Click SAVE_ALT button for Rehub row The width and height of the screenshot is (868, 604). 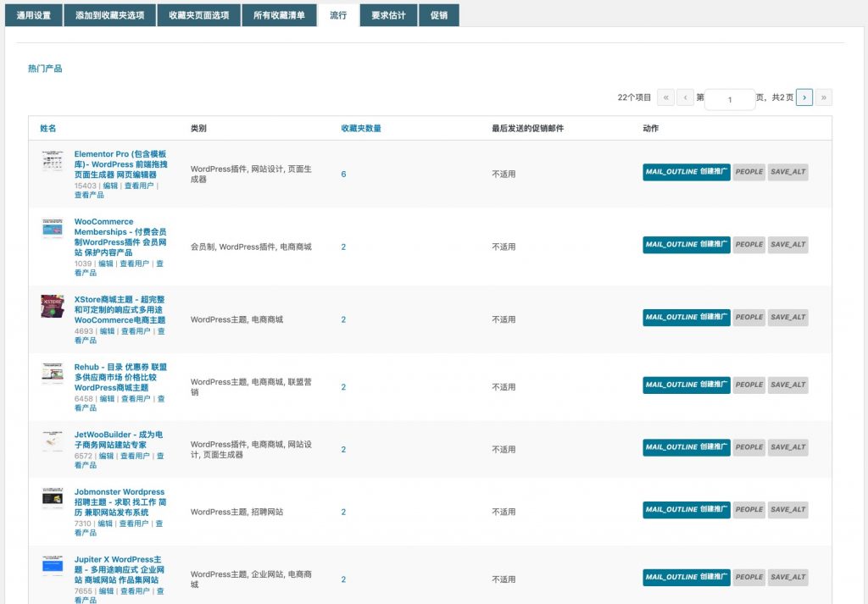[x=787, y=385]
